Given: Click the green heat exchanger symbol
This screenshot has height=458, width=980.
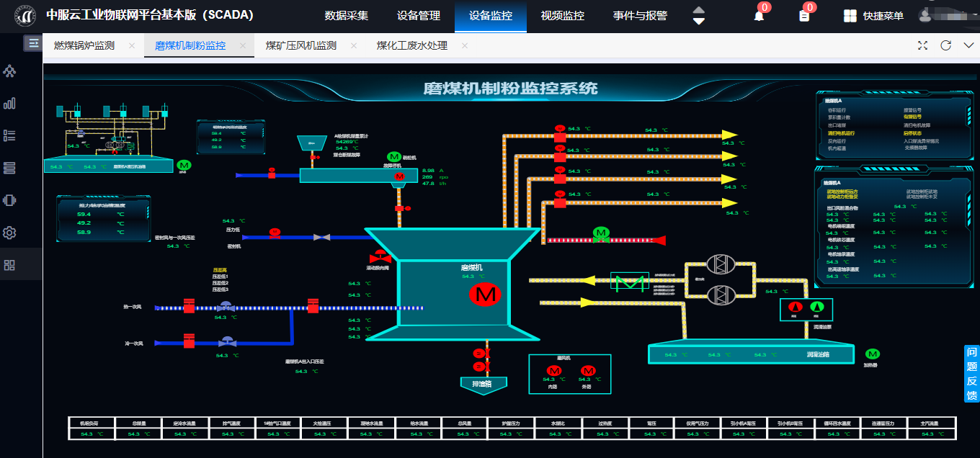Looking at the screenshot, I should [630, 282].
